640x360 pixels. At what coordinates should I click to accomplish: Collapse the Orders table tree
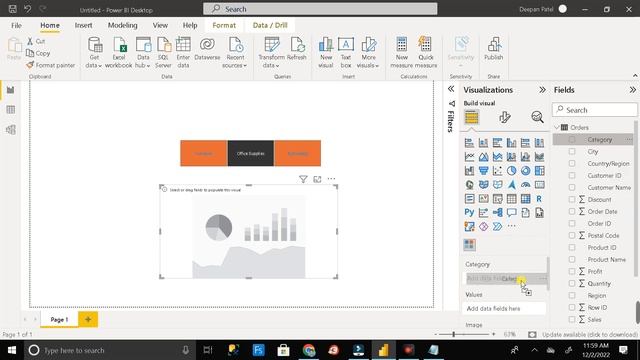point(557,127)
